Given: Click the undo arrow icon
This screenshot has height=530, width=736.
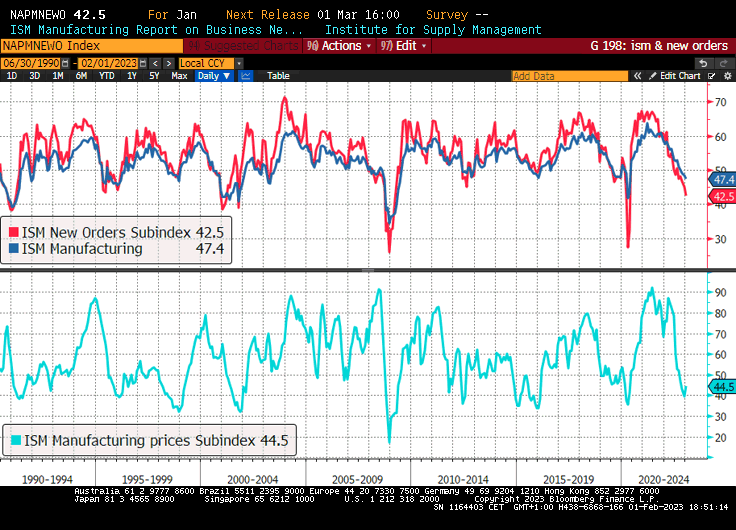Looking at the screenshot, I should 703,63.
